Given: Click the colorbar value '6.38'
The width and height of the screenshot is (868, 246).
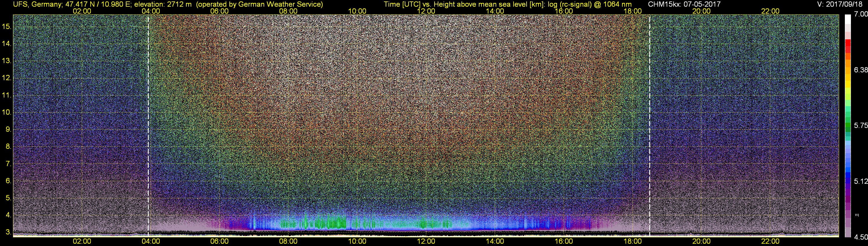Looking at the screenshot, I should [861, 70].
